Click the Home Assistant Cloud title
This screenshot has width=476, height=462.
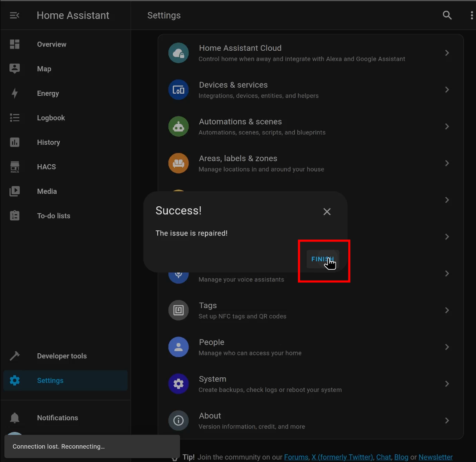(240, 48)
